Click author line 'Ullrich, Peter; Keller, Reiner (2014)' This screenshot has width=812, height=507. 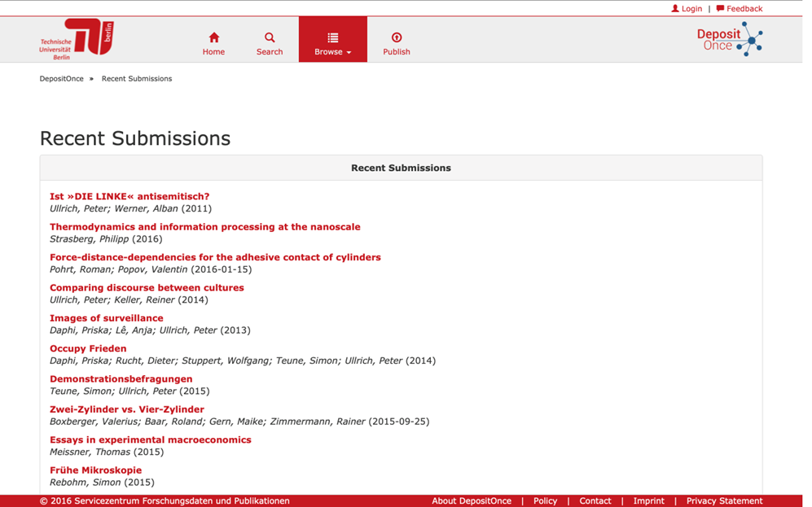point(129,300)
